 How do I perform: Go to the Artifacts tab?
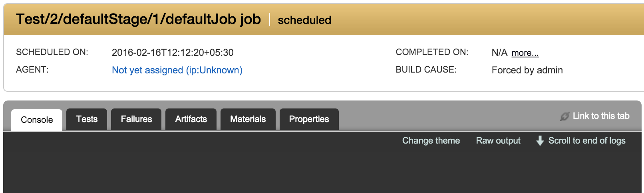(x=191, y=119)
